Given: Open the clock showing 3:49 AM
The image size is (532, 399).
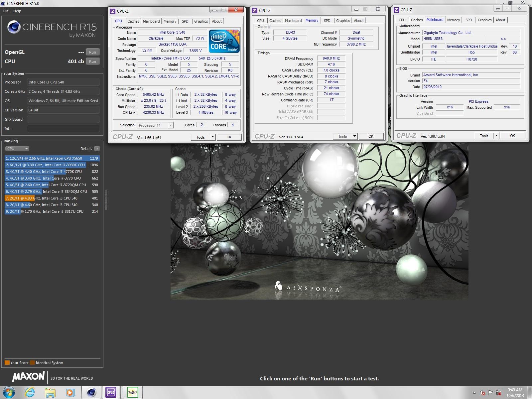Looking at the screenshot, I should (515, 393).
